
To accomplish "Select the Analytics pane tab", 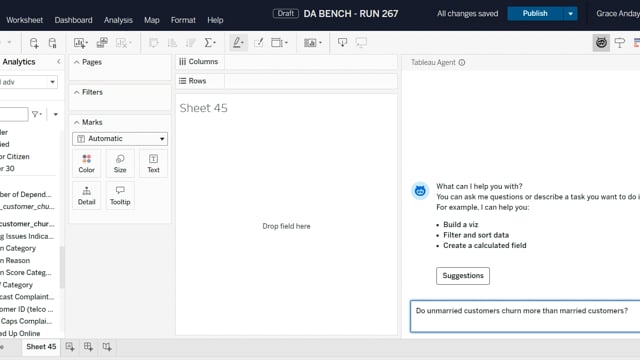I will coord(19,62).
